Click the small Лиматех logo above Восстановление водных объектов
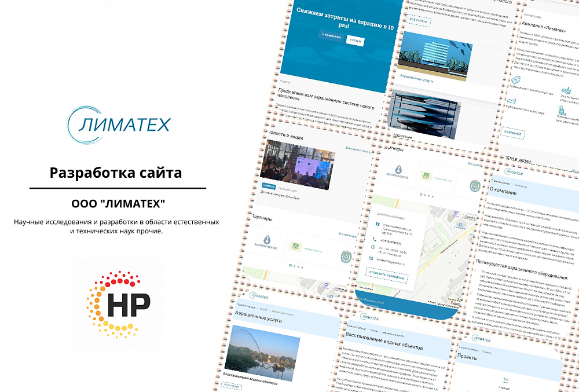 point(369,317)
